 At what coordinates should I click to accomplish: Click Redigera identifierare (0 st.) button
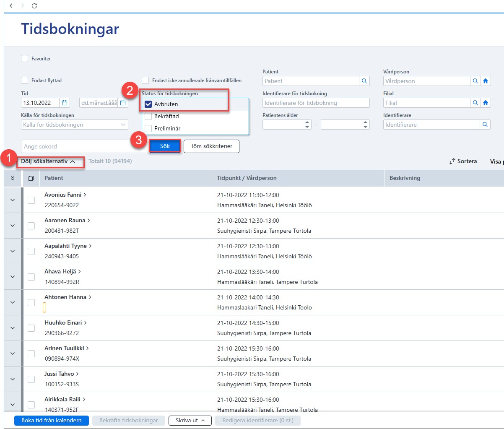click(258, 420)
